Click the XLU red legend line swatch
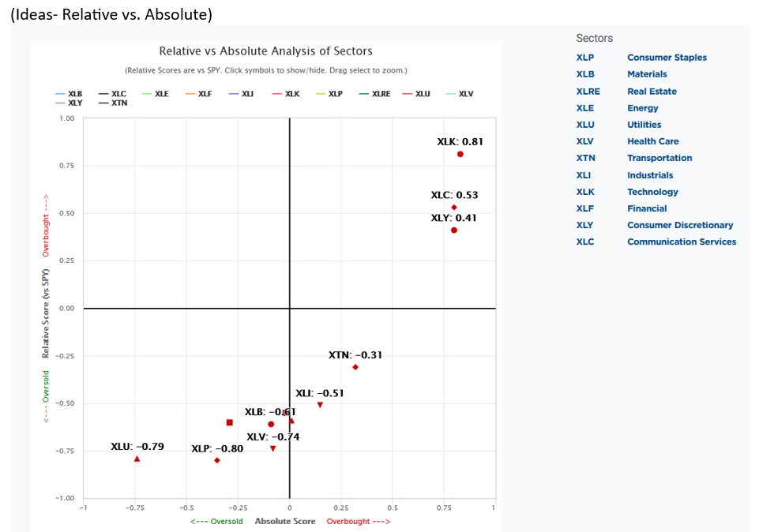Image resolution: width=759 pixels, height=532 pixels. (x=408, y=94)
